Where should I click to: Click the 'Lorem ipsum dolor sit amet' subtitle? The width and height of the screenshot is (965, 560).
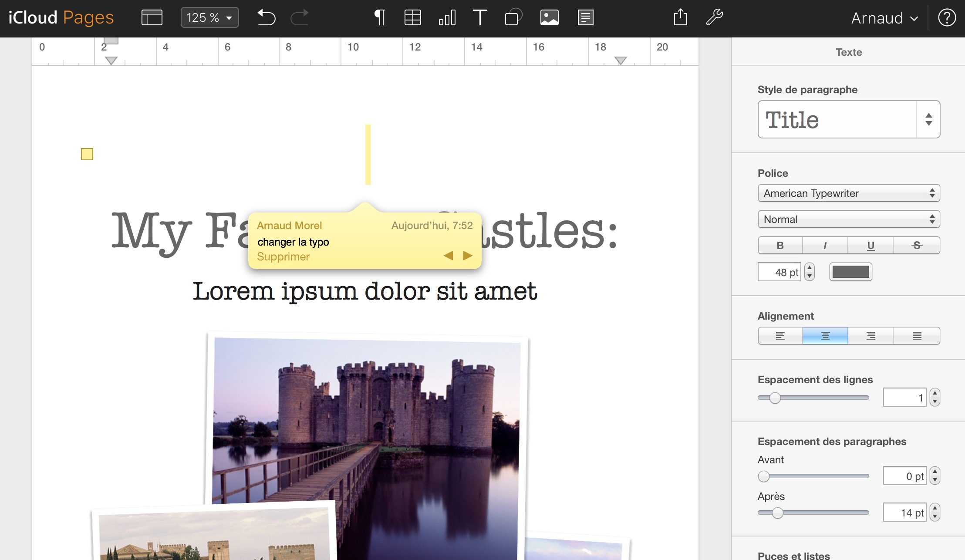365,291
